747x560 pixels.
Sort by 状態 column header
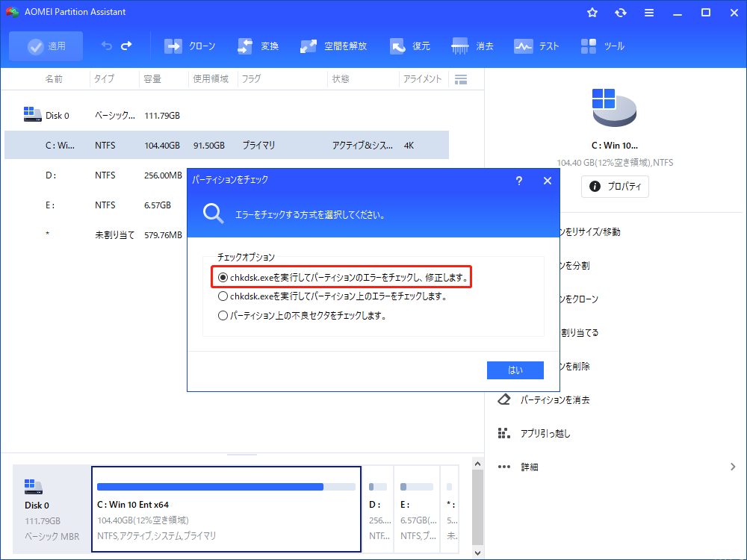point(341,79)
